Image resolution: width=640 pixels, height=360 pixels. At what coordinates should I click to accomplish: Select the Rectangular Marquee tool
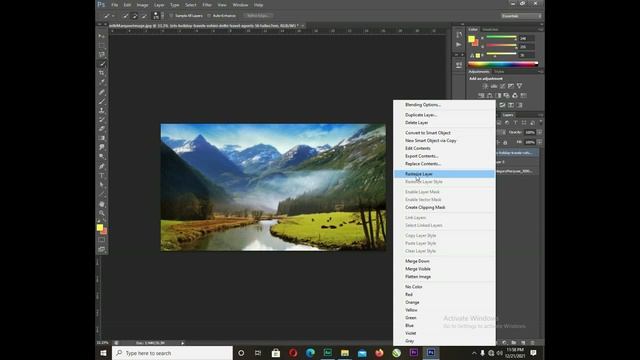click(x=102, y=45)
